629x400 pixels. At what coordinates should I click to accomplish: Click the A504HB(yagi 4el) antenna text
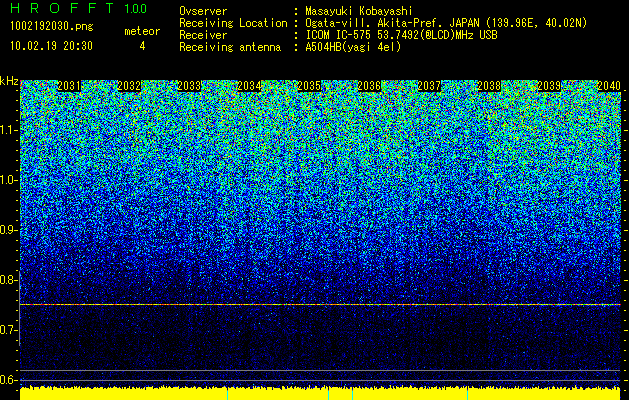[353, 47]
